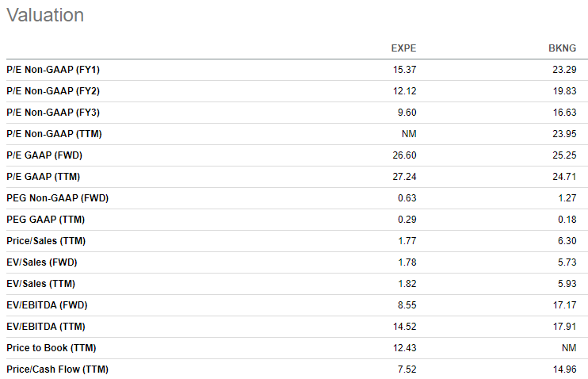
Task: Click the P/E Non-GAAP (FY3) label
Action: point(53,113)
